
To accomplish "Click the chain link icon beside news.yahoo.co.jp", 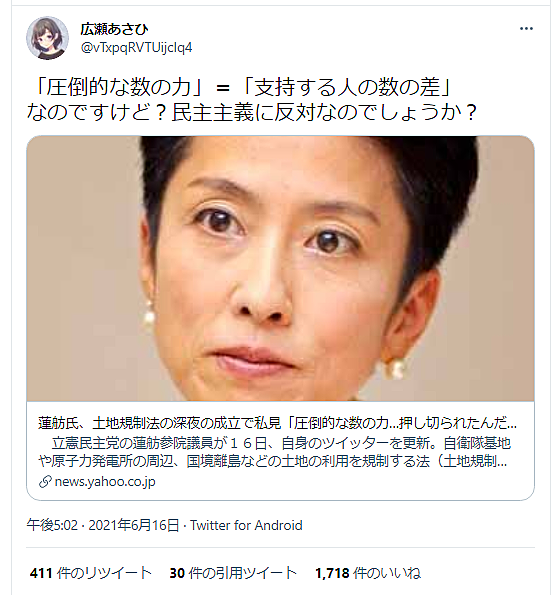I will click(x=45, y=482).
